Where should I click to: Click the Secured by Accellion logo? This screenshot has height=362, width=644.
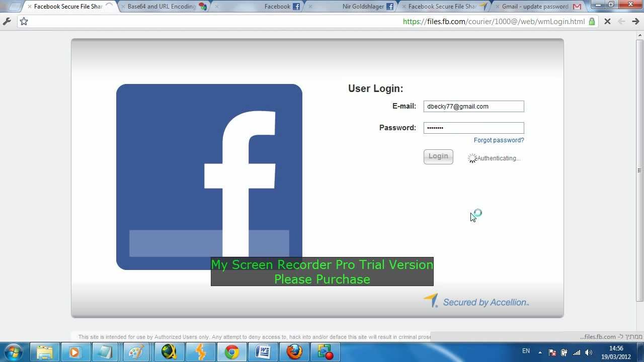click(x=476, y=301)
